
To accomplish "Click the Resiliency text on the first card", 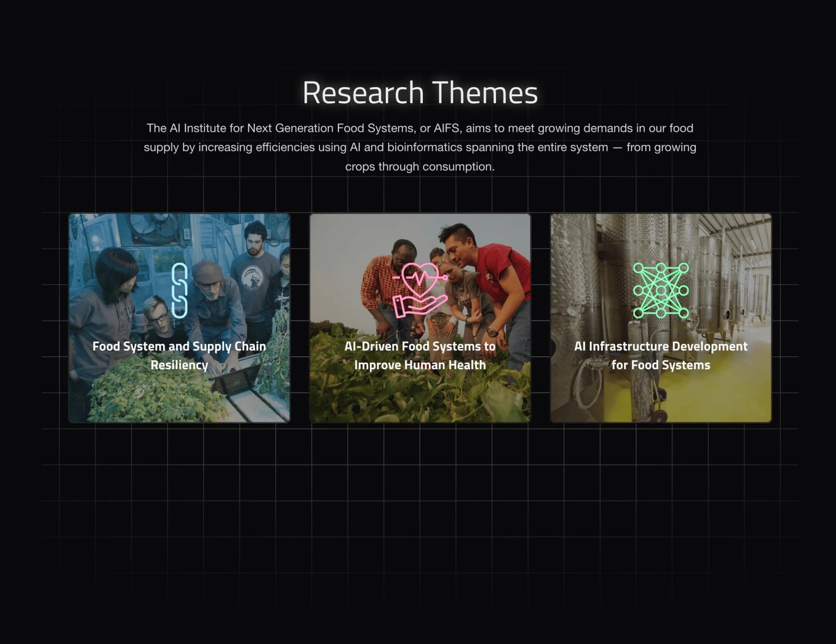I will pos(179,365).
